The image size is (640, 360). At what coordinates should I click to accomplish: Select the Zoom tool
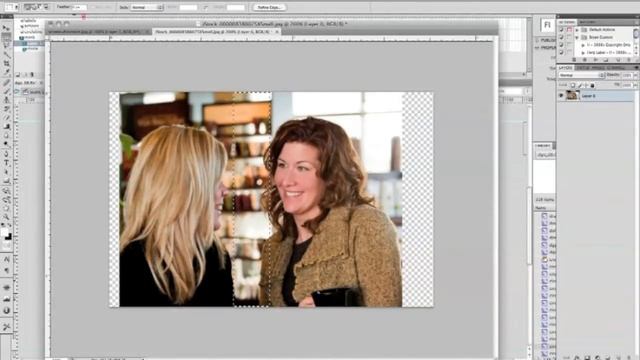pos(6,218)
